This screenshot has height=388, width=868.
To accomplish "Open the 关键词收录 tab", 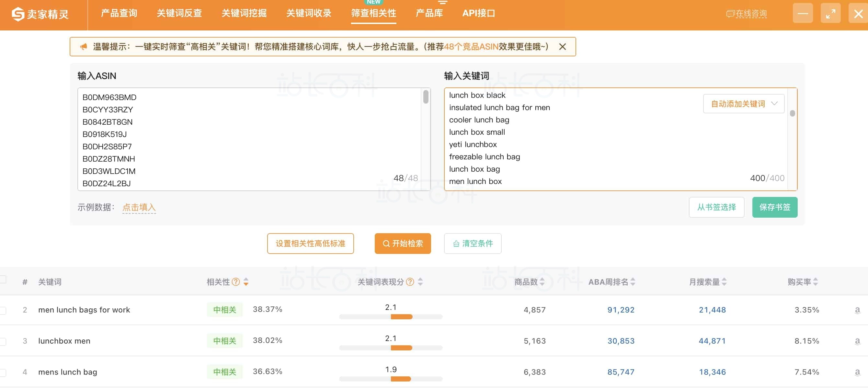I will pos(309,14).
